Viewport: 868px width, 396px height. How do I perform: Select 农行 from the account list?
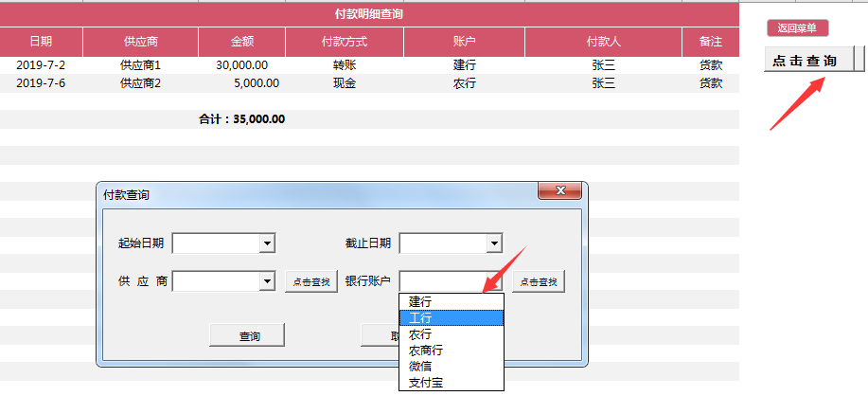click(x=452, y=334)
